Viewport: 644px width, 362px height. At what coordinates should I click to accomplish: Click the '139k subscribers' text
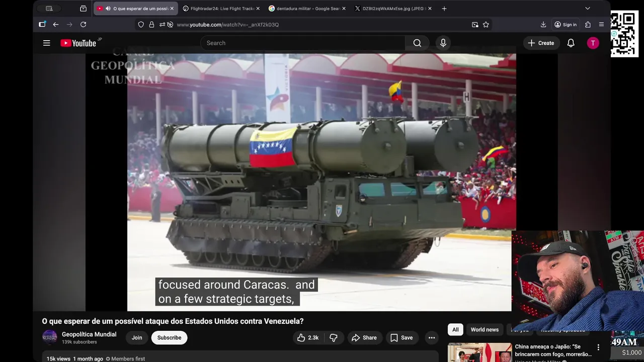tap(79, 342)
